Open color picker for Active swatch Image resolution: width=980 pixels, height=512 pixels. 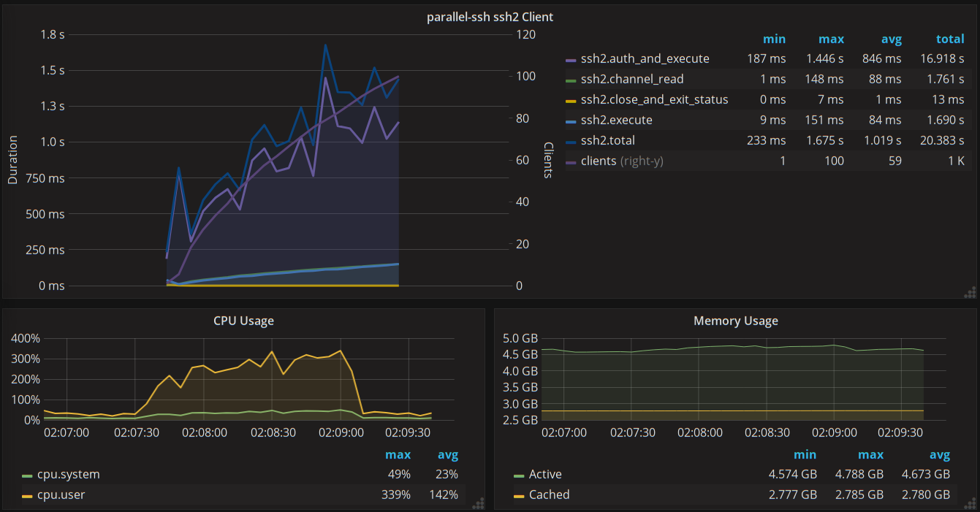[x=520, y=475]
